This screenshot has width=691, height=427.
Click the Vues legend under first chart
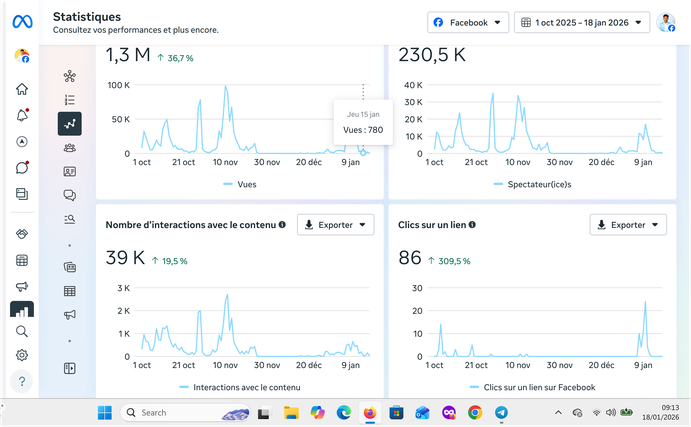239,185
